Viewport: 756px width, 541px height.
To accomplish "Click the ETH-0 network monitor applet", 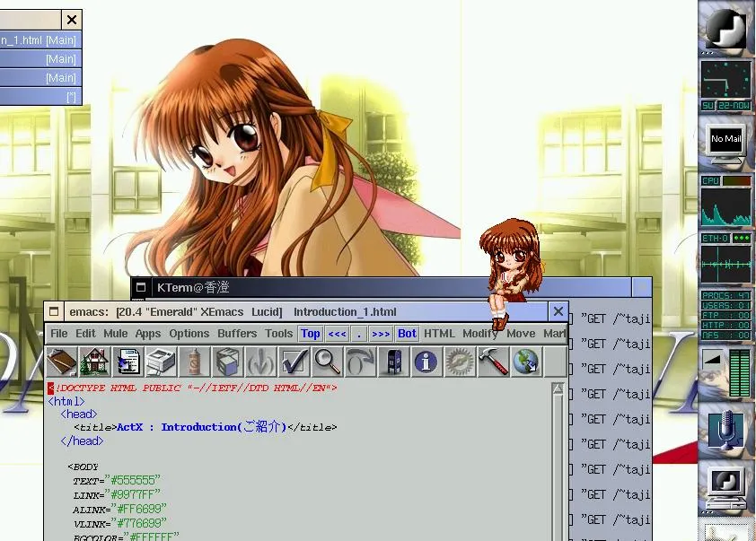I will point(725,264).
